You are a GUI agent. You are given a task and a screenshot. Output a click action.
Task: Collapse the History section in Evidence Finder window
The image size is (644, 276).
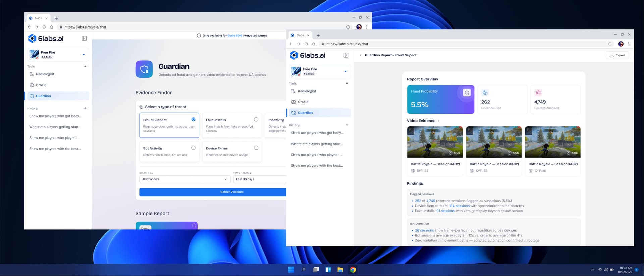point(85,108)
